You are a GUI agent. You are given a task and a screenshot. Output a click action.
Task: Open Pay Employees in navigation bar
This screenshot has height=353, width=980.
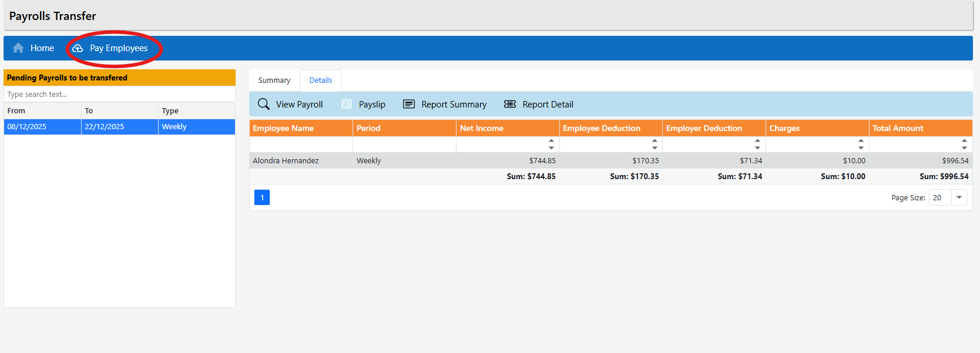click(110, 48)
